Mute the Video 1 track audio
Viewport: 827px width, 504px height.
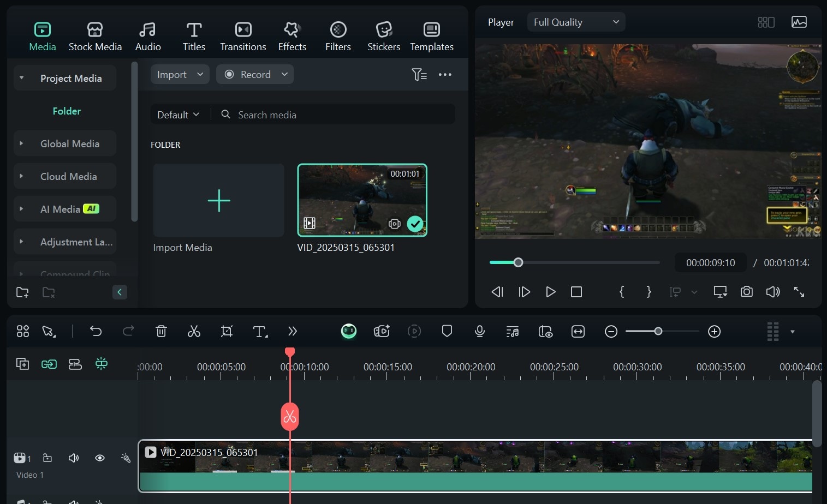tap(74, 458)
